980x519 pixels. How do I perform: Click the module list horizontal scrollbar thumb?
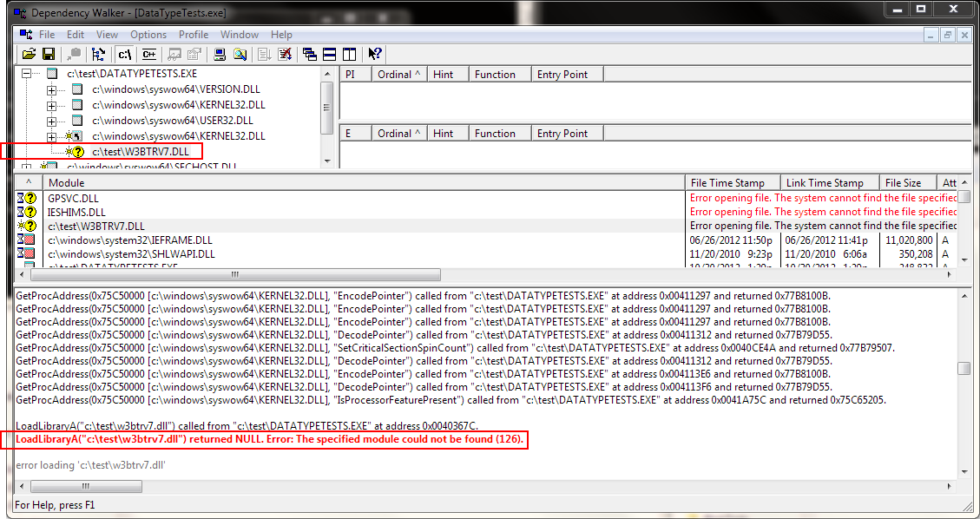pyautogui.click(x=235, y=274)
